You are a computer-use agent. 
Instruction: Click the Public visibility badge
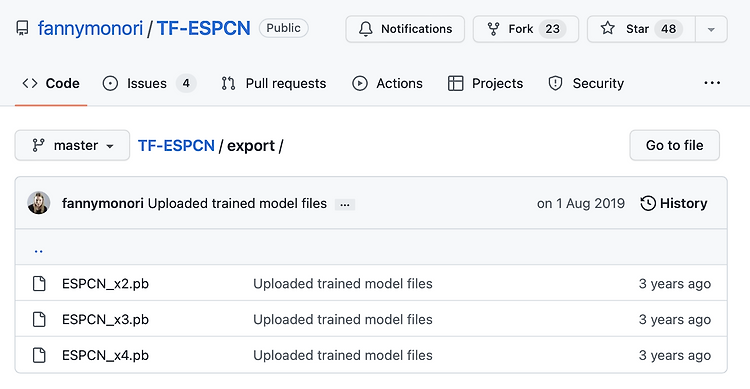(x=284, y=28)
